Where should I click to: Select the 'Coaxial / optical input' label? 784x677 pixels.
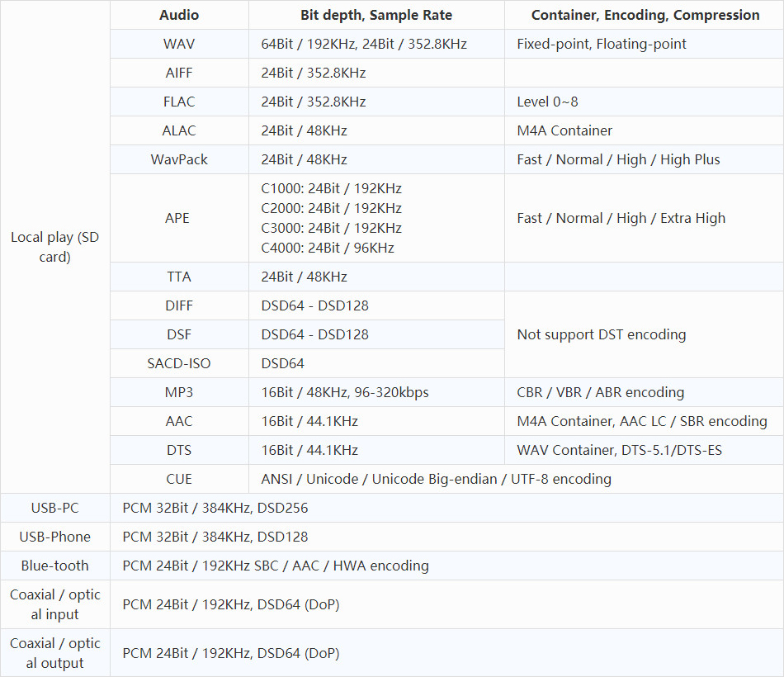click(54, 604)
